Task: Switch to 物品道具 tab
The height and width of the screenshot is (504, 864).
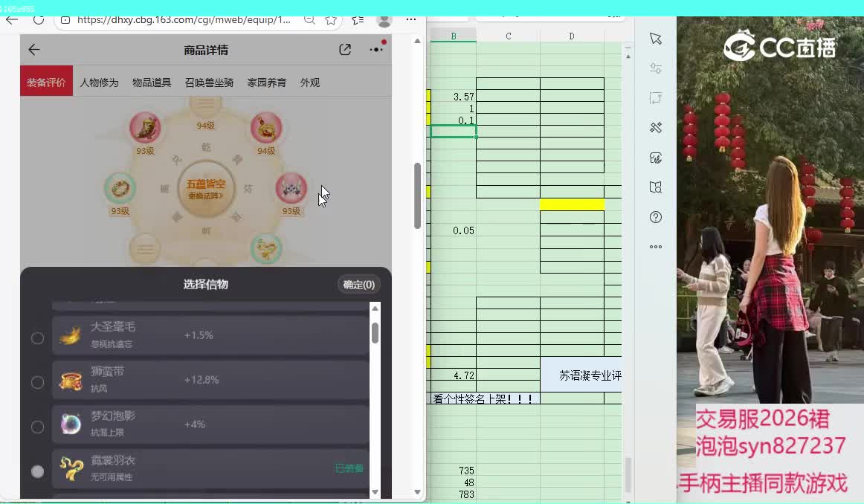Action: [152, 83]
